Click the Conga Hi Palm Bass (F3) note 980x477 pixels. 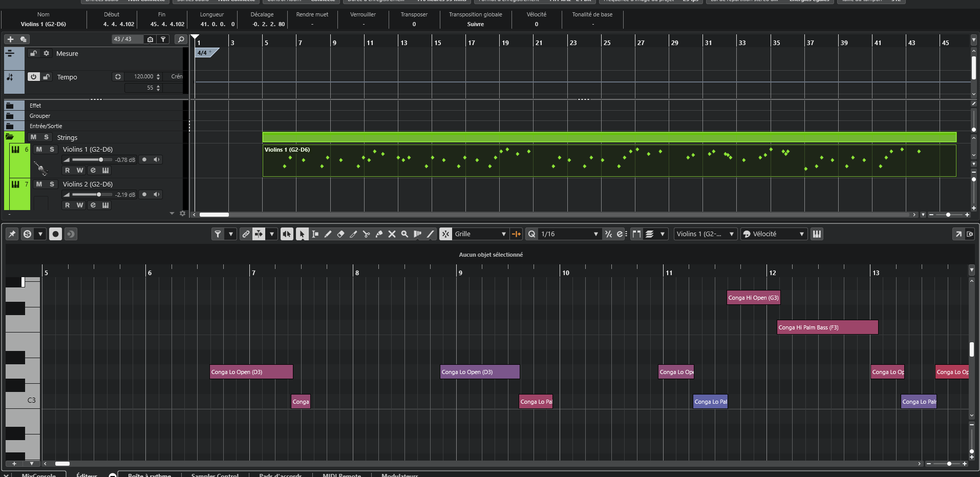[827, 327]
